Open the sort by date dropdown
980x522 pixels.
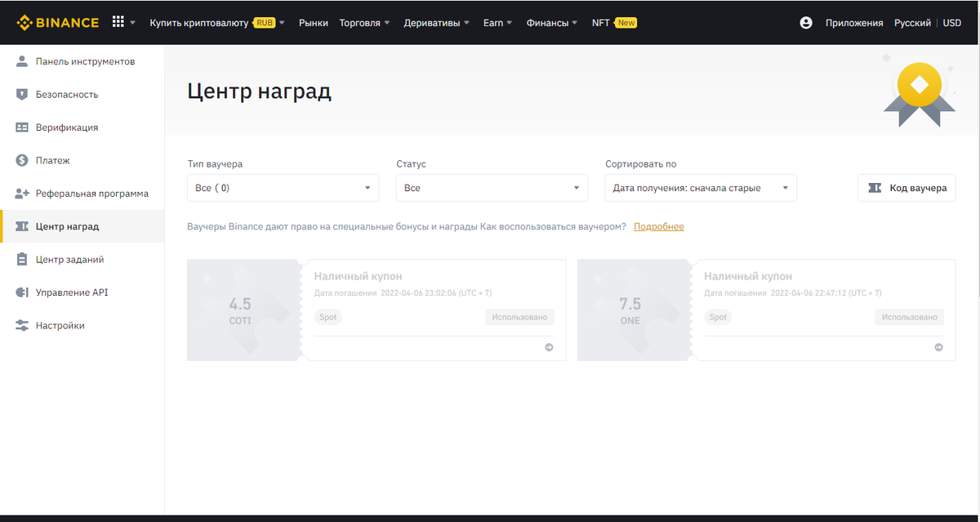click(x=701, y=188)
